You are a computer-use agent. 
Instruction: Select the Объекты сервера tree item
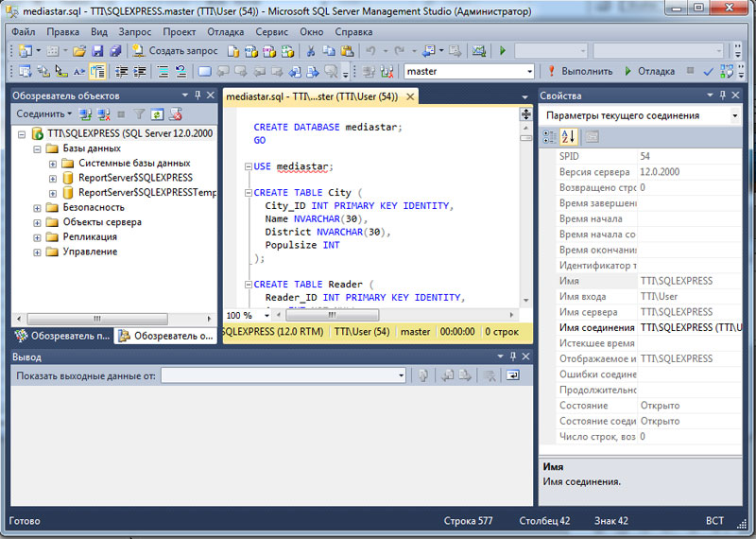(102, 222)
